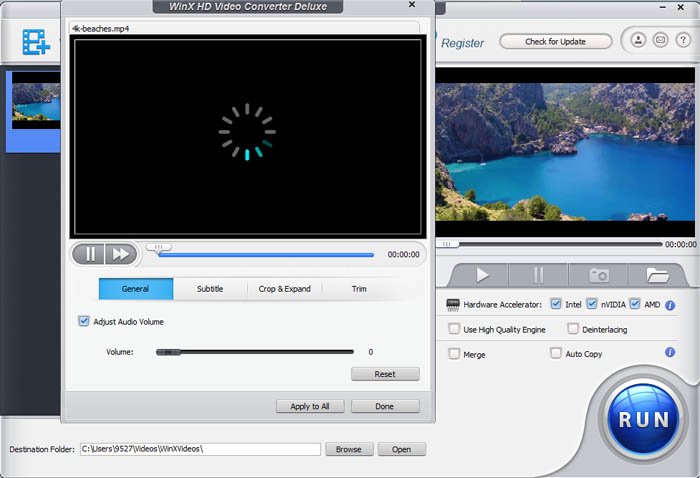Screen dimensions: 700x478
Task: Click the email envelope icon
Action: click(x=661, y=41)
